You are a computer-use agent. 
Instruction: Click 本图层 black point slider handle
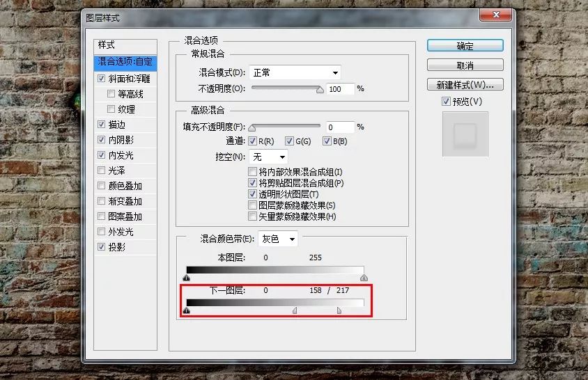(x=187, y=278)
